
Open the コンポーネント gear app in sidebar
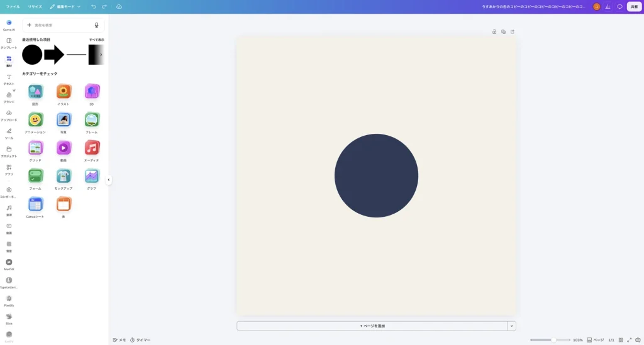pyautogui.click(x=9, y=192)
